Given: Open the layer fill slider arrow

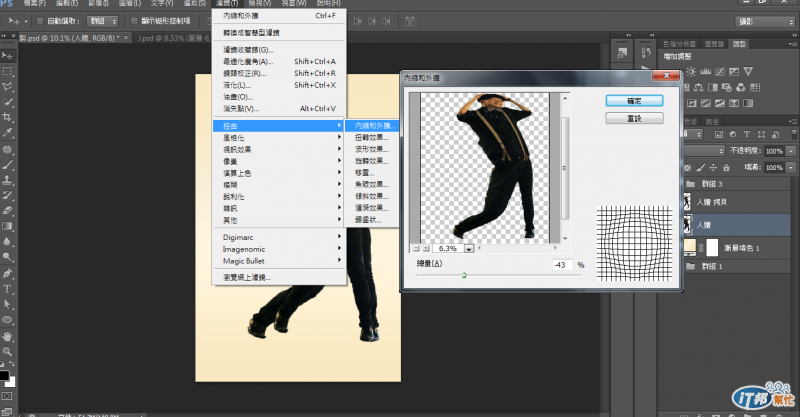Looking at the screenshot, I should tap(791, 167).
